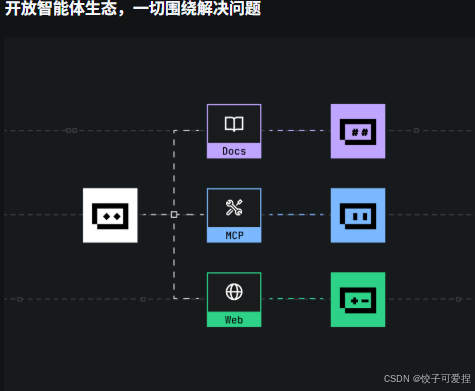The image size is (475, 391).
Task: Click the white square connector junction node
Action: point(174,214)
